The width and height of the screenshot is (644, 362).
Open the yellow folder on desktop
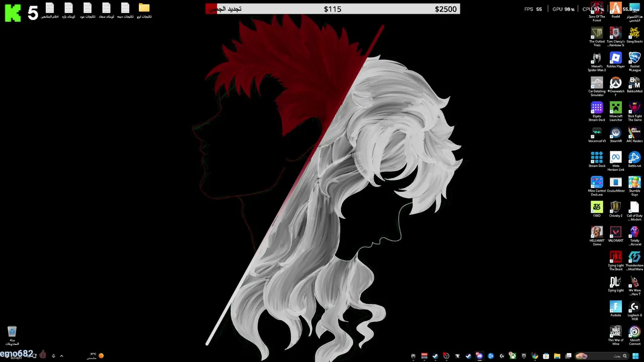pyautogui.click(x=144, y=11)
